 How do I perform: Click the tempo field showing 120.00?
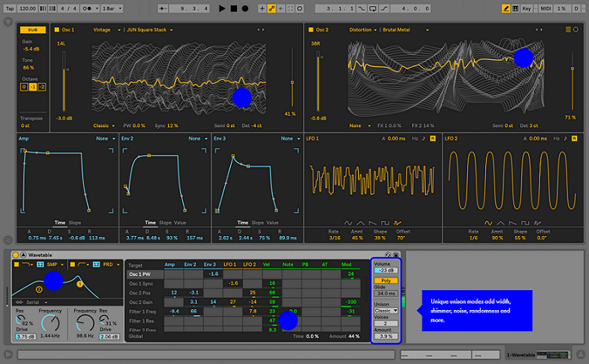click(x=27, y=8)
